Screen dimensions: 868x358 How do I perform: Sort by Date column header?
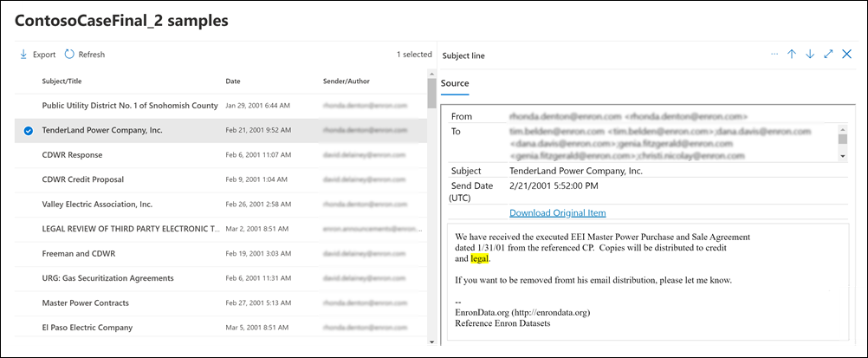(x=233, y=81)
